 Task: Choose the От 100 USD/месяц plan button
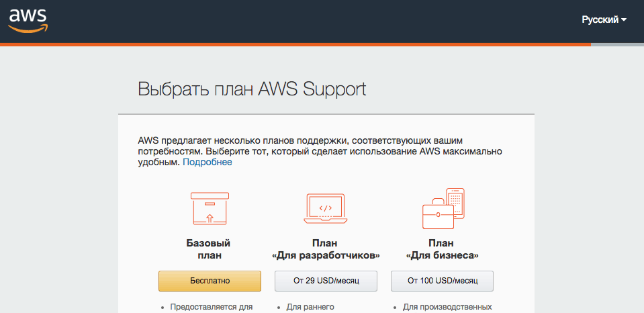pyautogui.click(x=443, y=281)
